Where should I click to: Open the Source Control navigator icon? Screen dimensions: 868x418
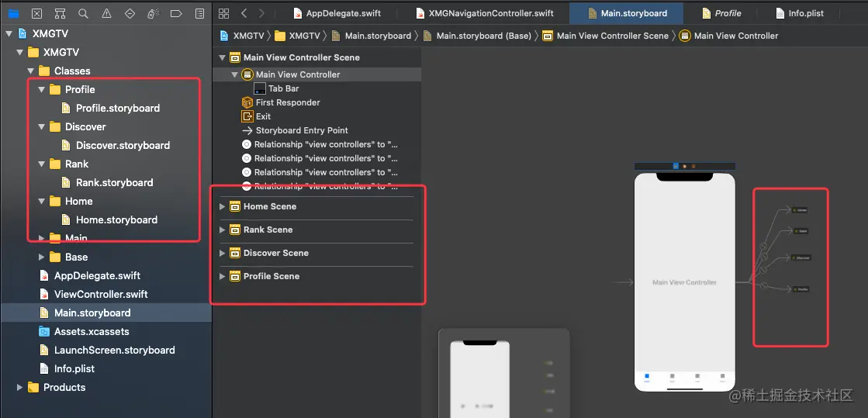36,13
